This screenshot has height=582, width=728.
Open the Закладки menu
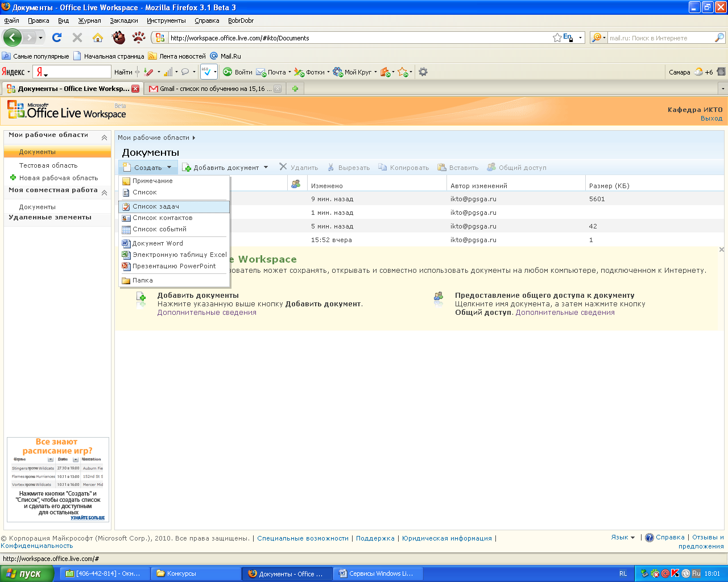click(x=124, y=20)
